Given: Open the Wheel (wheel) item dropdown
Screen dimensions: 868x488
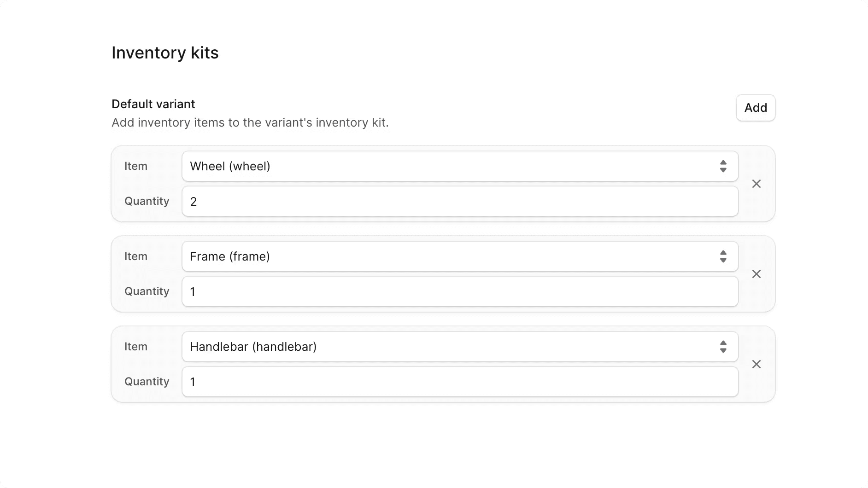Looking at the screenshot, I should 460,166.
